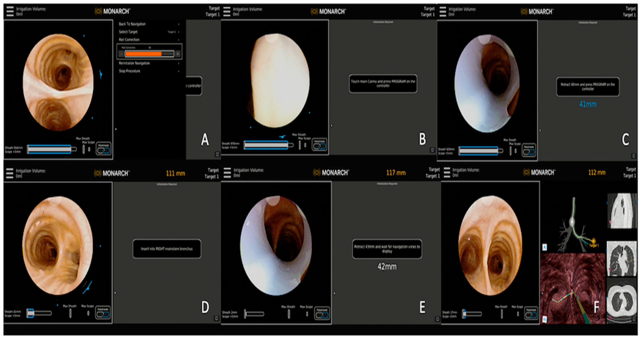The width and height of the screenshot is (644, 340).
Task: Expand Roll Correction menu arrow
Action: click(179, 40)
